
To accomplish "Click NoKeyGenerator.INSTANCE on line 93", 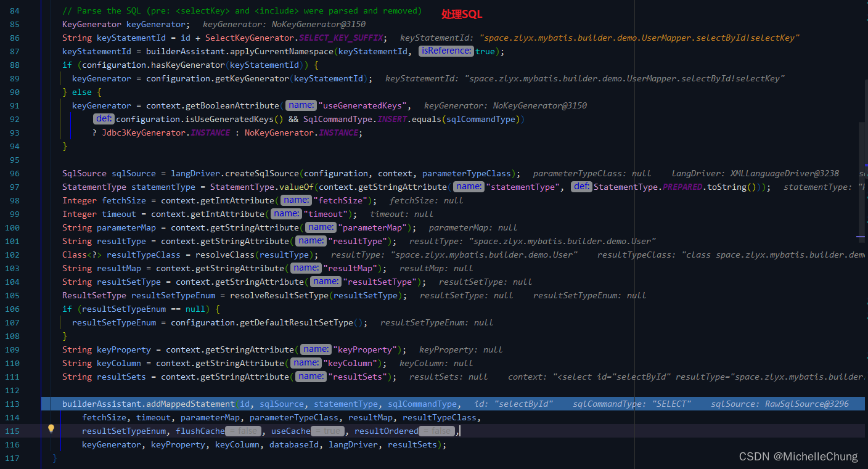I will click(x=301, y=133).
